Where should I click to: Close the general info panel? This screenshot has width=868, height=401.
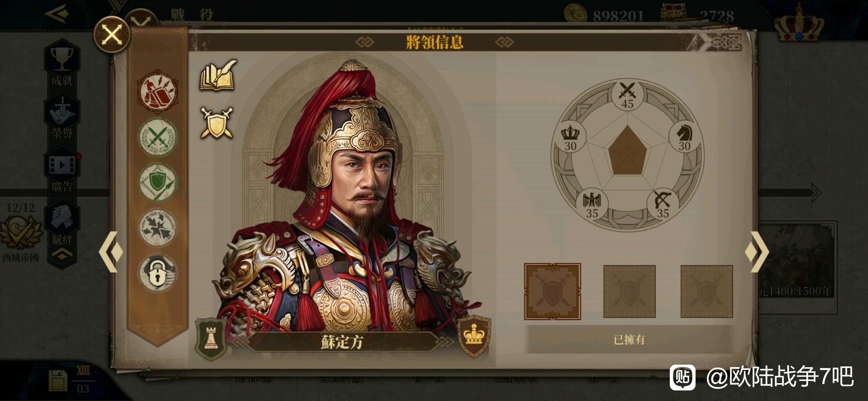[x=112, y=35]
